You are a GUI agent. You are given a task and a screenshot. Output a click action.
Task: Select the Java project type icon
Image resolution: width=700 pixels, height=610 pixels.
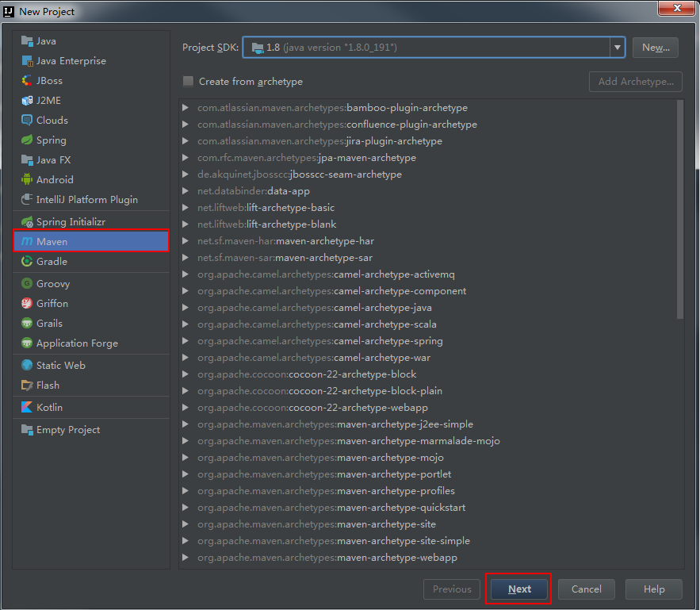27,41
